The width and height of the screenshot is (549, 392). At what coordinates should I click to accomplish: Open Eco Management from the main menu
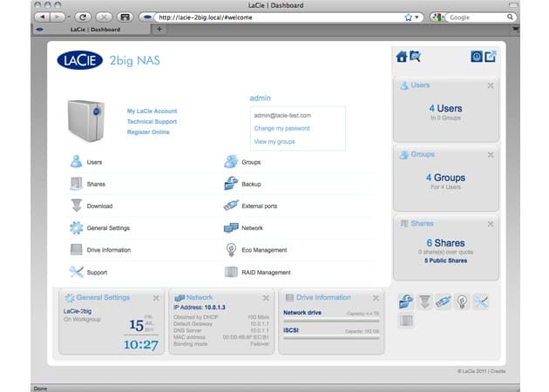click(264, 250)
